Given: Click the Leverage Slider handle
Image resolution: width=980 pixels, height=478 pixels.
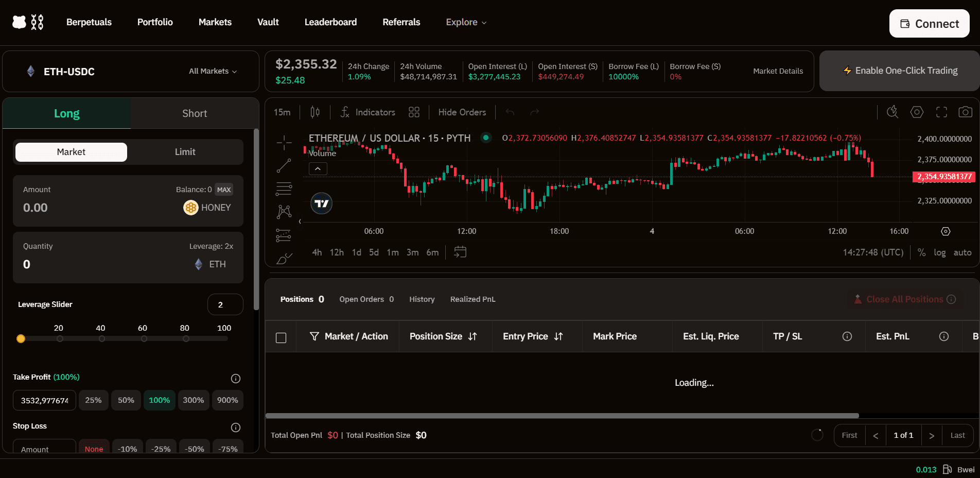Looking at the screenshot, I should point(21,338).
